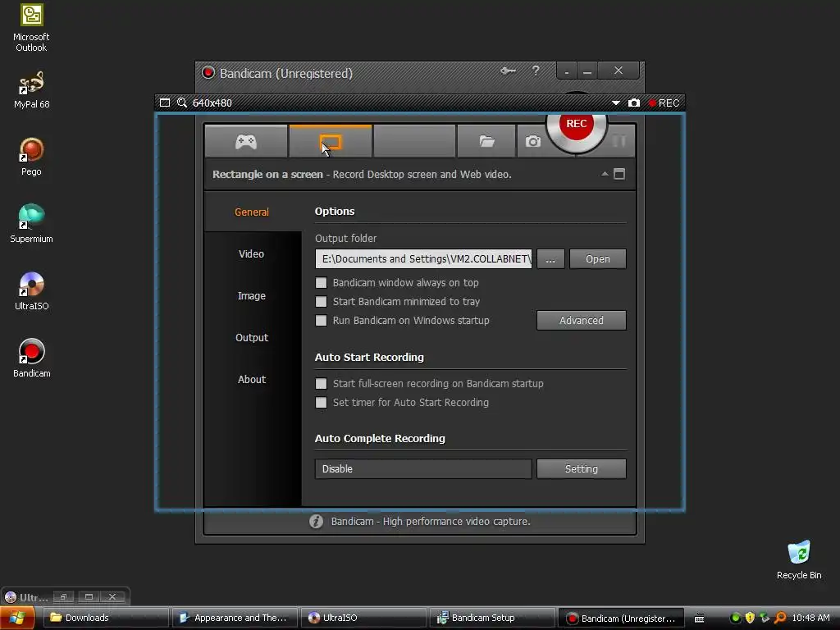Open the Supermium desktop icon
Viewport: 840px width, 630px height.
click(x=31, y=223)
